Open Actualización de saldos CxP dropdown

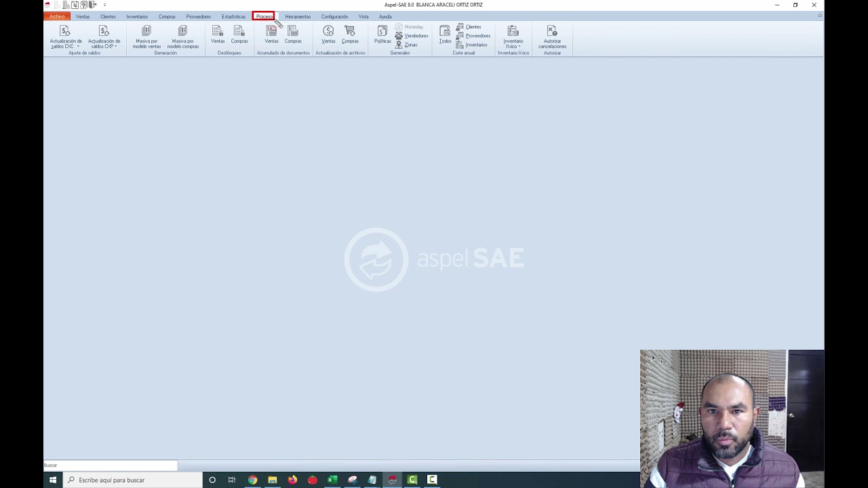point(104,37)
